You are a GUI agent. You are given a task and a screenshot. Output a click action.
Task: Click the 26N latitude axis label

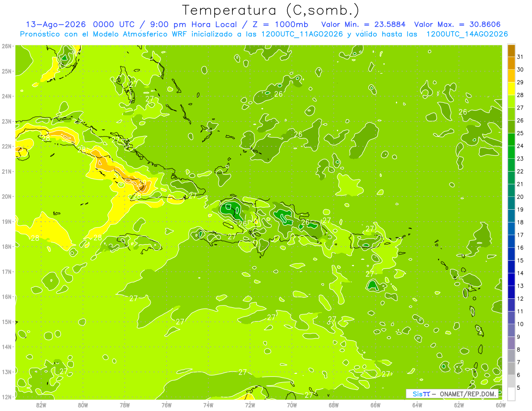pos(6,46)
